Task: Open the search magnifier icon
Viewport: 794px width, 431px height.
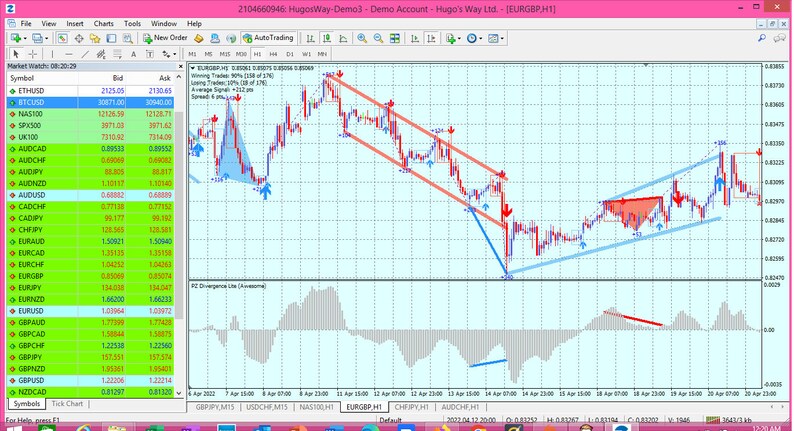Action: (762, 38)
